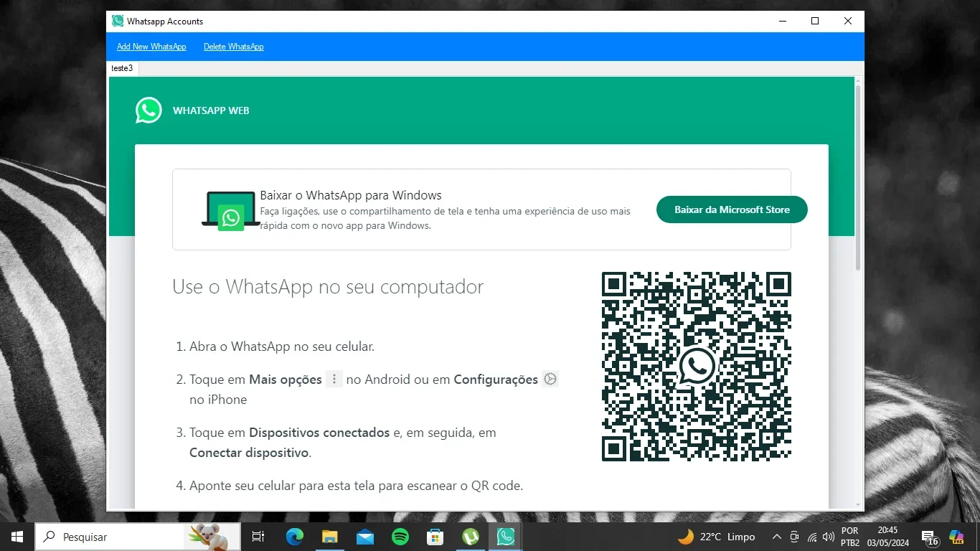
Task: Click the scrollbar up arrow
Action: coord(858,81)
